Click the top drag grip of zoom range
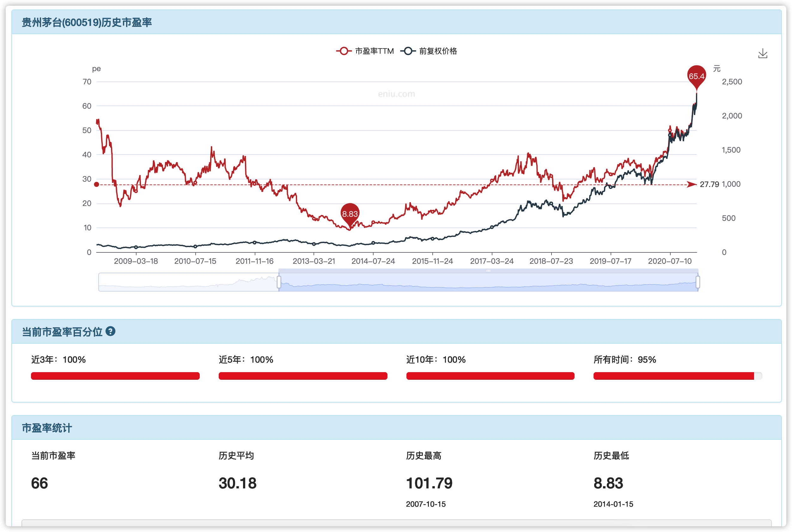Viewport: 792px width, 532px height. (x=488, y=271)
